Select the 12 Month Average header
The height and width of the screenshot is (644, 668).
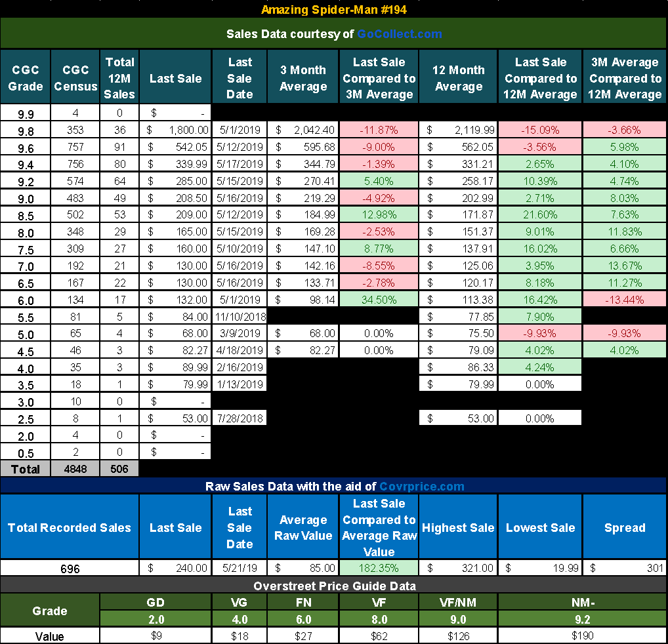[x=459, y=77]
